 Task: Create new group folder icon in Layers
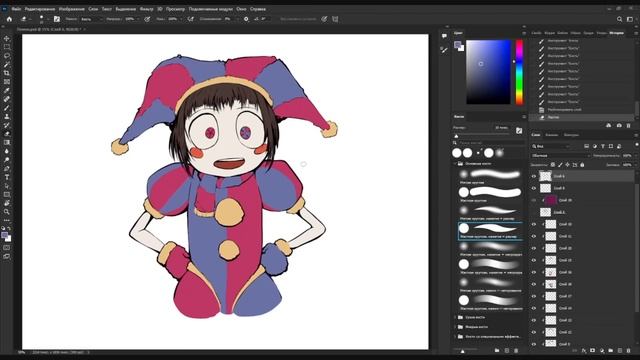tap(611, 351)
